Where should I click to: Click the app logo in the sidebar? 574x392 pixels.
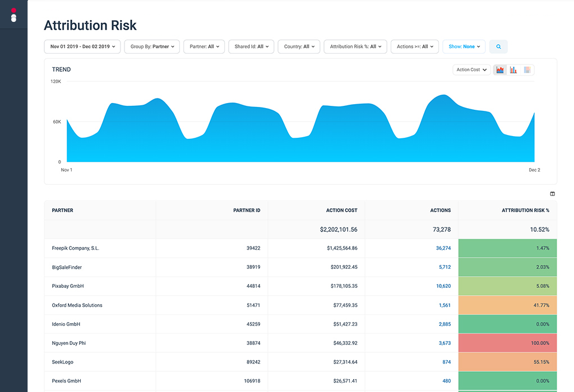coord(13,15)
